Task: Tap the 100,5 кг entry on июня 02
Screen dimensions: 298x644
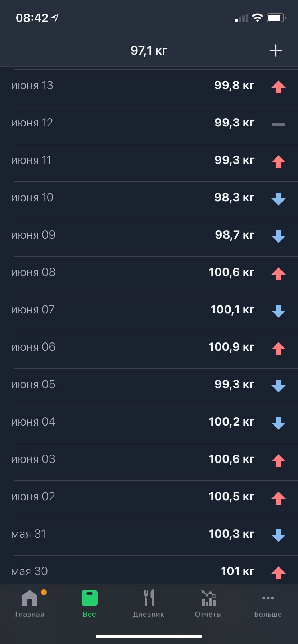Action: pyautogui.click(x=231, y=496)
